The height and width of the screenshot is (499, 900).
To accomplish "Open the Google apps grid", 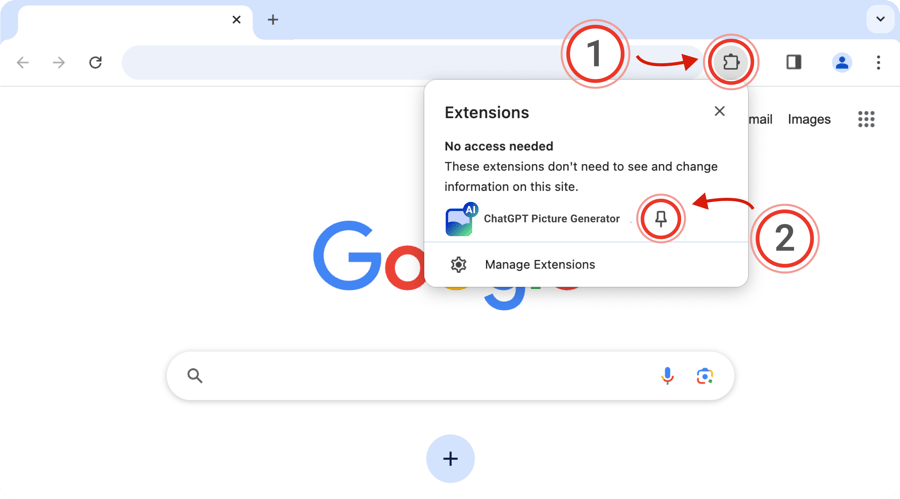I will coord(866,119).
